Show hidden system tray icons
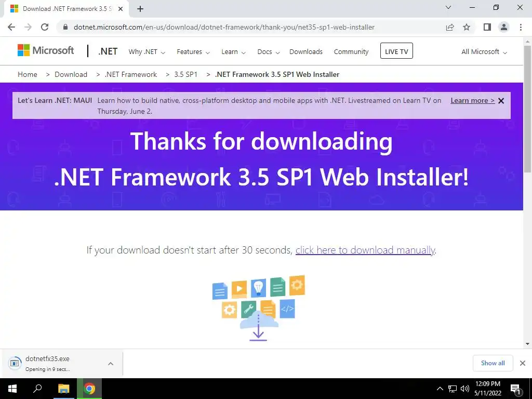Viewport: 532px width, 399px height. tap(440, 389)
